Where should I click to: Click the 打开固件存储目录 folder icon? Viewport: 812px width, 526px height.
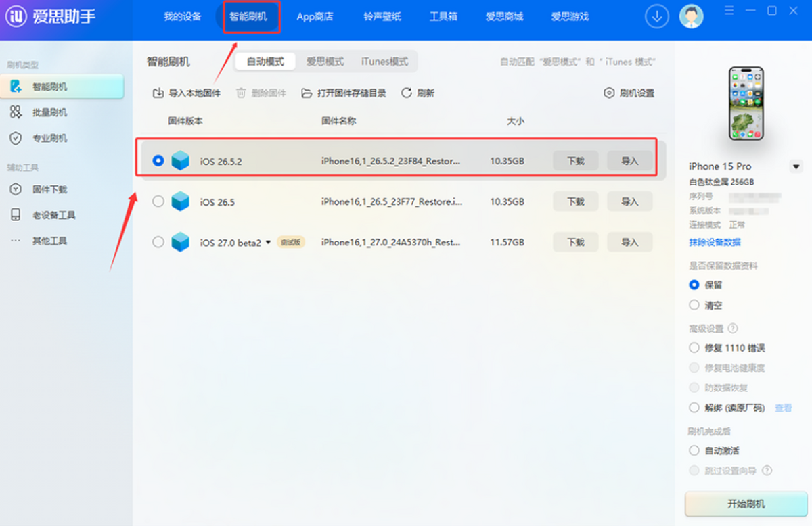[307, 93]
